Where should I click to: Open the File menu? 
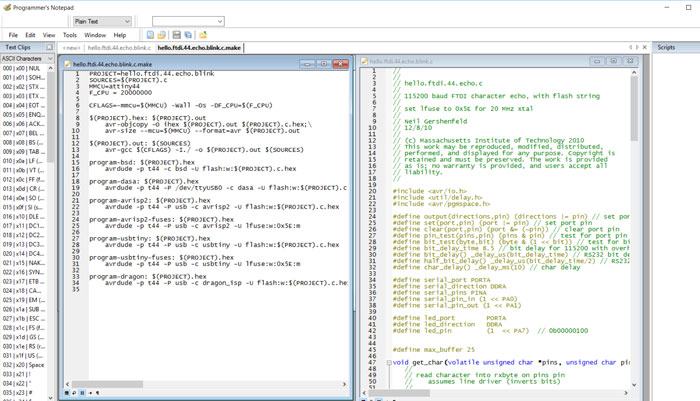(13, 35)
